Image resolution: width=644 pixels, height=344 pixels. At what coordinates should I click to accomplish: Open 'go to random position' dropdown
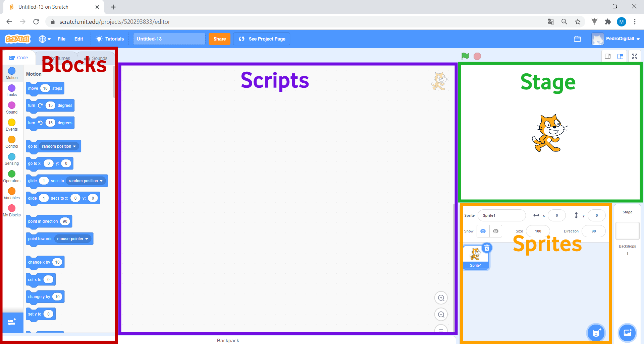(x=59, y=146)
